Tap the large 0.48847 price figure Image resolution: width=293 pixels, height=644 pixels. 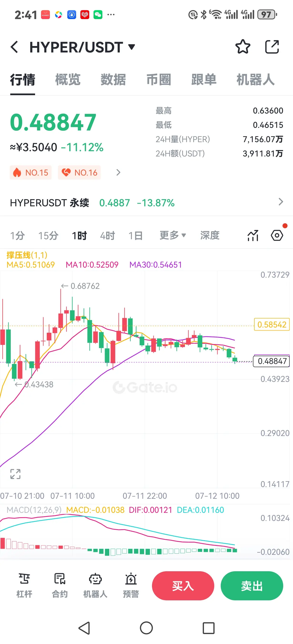(x=53, y=122)
